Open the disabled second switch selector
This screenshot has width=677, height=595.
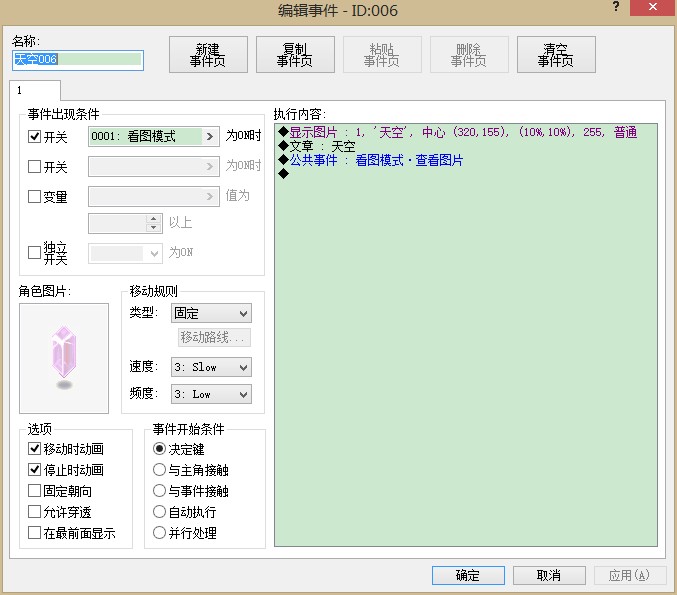[154, 166]
